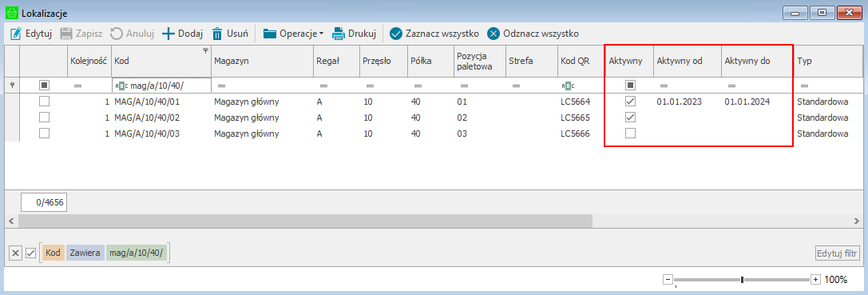Click the Drukuj printer button

355,34
